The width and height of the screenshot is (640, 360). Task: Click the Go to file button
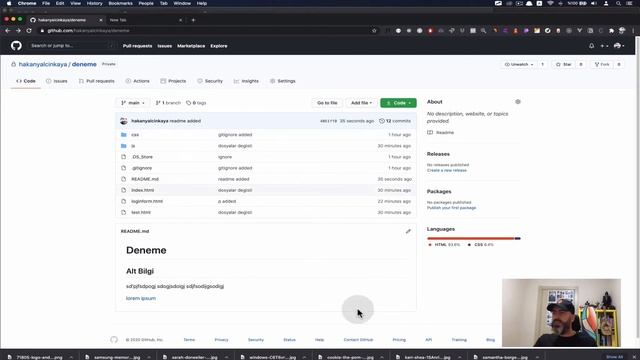pos(327,103)
